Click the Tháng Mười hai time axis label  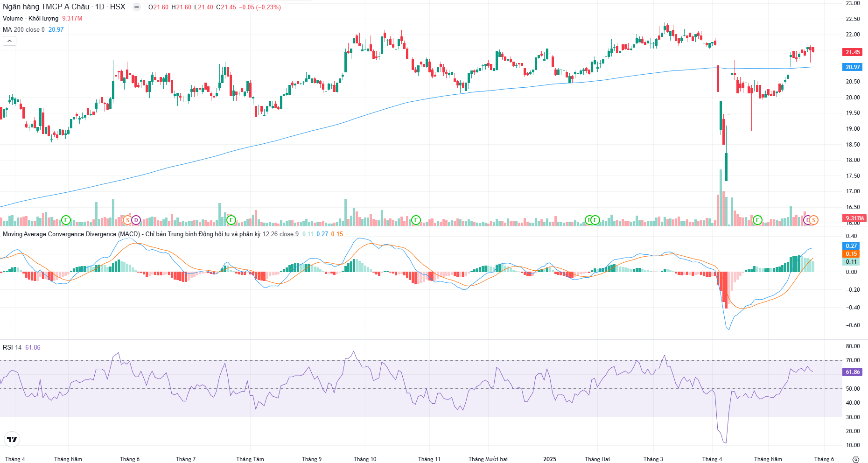[x=488, y=459]
